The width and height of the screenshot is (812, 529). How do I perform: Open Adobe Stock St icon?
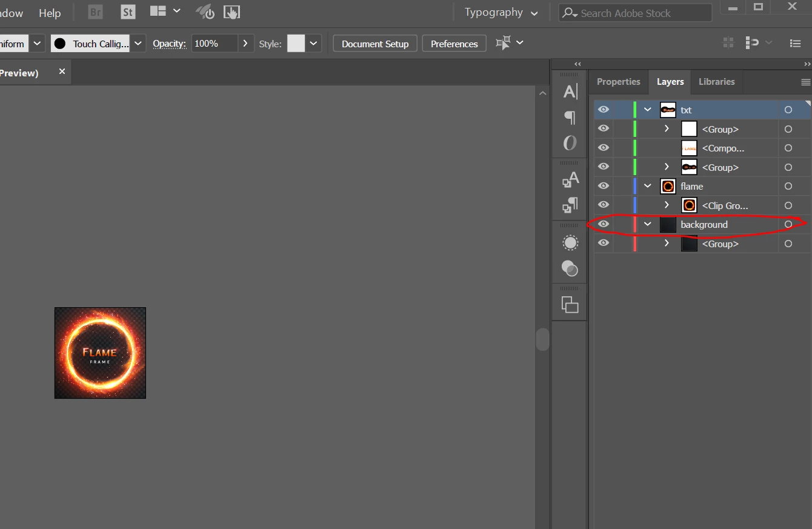coord(128,12)
